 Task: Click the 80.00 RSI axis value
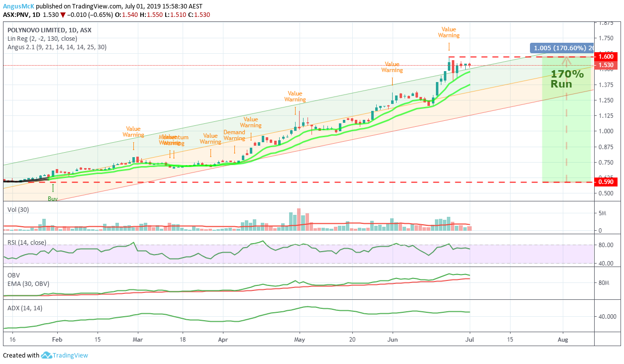point(606,245)
